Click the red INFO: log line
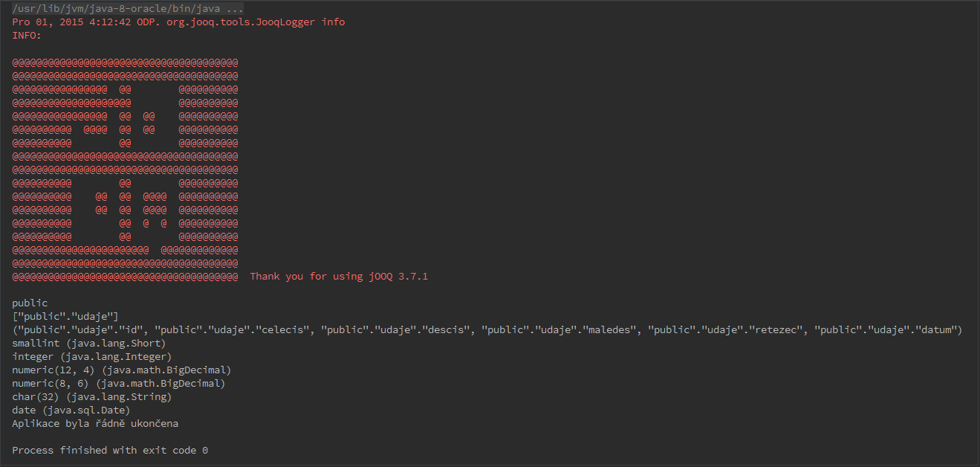Image resolution: width=980 pixels, height=467 pixels. (27, 36)
